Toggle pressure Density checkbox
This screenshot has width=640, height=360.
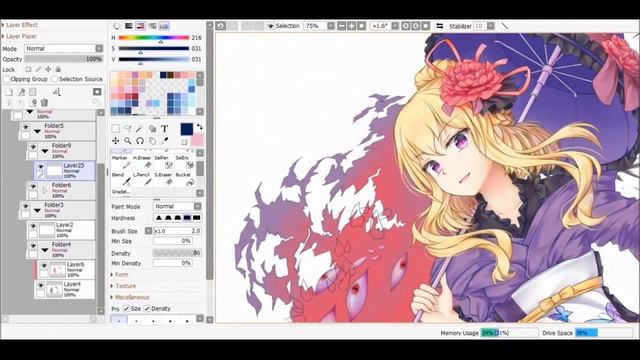coord(147,309)
